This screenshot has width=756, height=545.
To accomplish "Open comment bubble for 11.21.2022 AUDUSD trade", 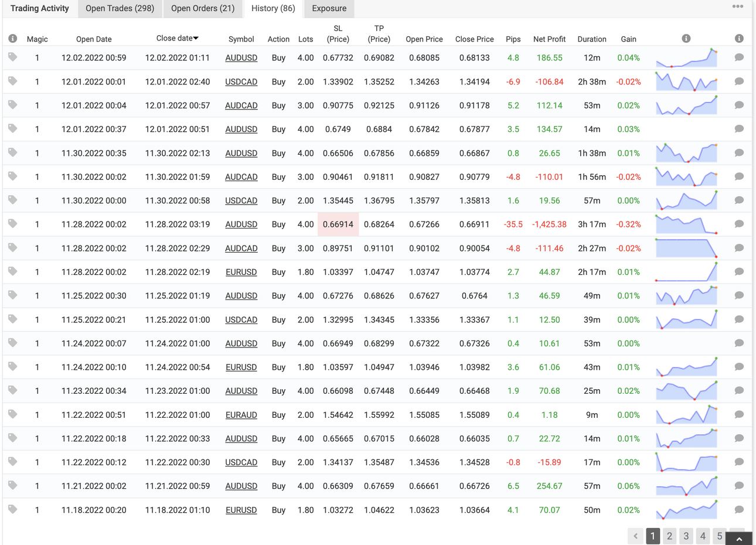I will [739, 485].
